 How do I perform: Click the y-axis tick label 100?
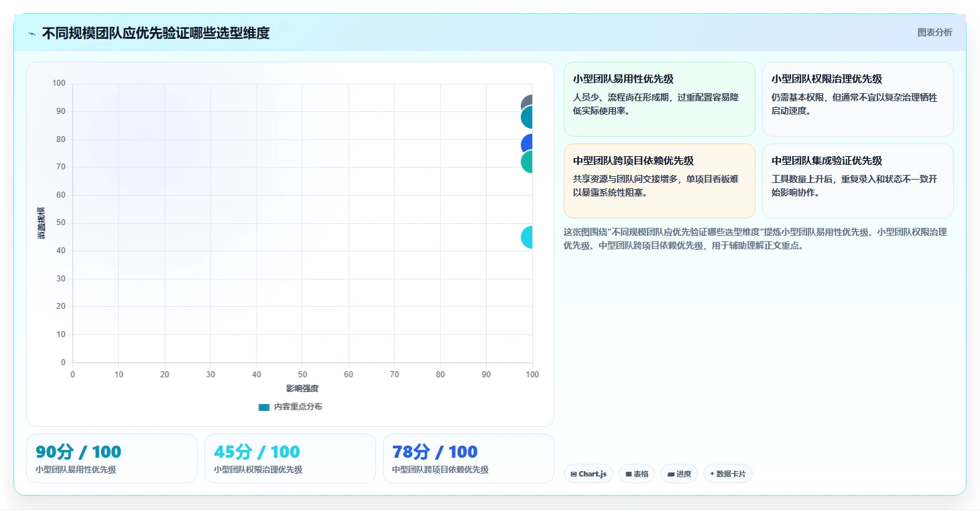pos(59,83)
